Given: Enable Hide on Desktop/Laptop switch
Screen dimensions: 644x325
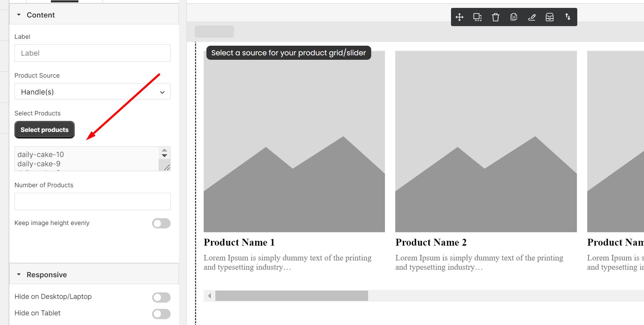Looking at the screenshot, I should click(x=161, y=298).
